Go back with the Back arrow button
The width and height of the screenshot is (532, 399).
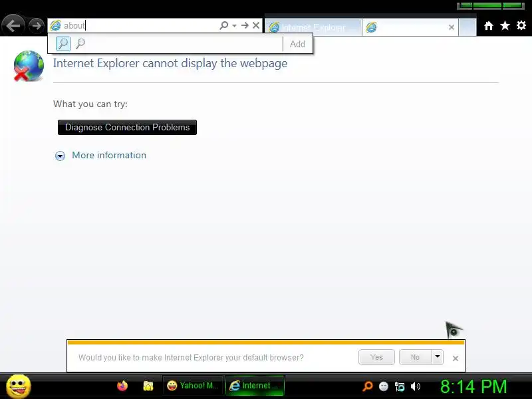point(13,25)
